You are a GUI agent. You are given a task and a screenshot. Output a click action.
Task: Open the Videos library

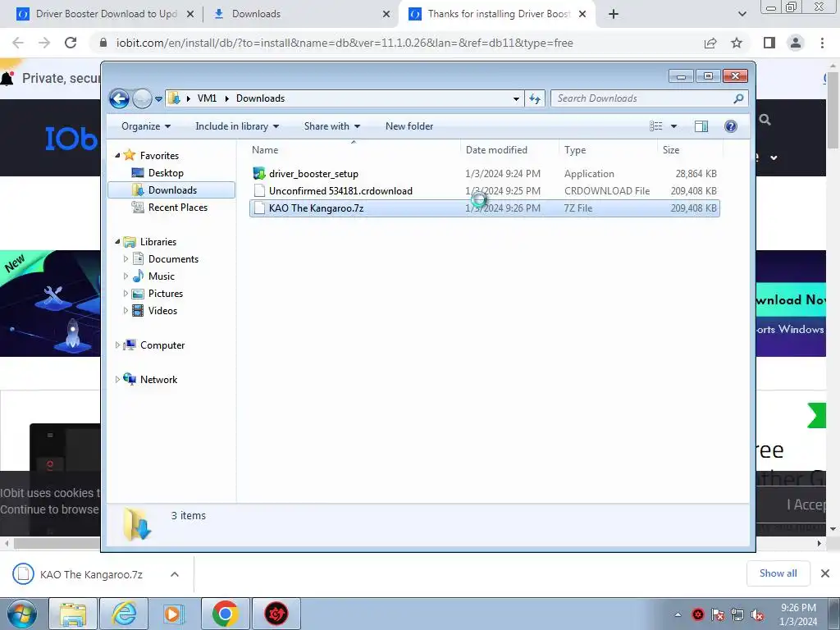click(x=162, y=310)
